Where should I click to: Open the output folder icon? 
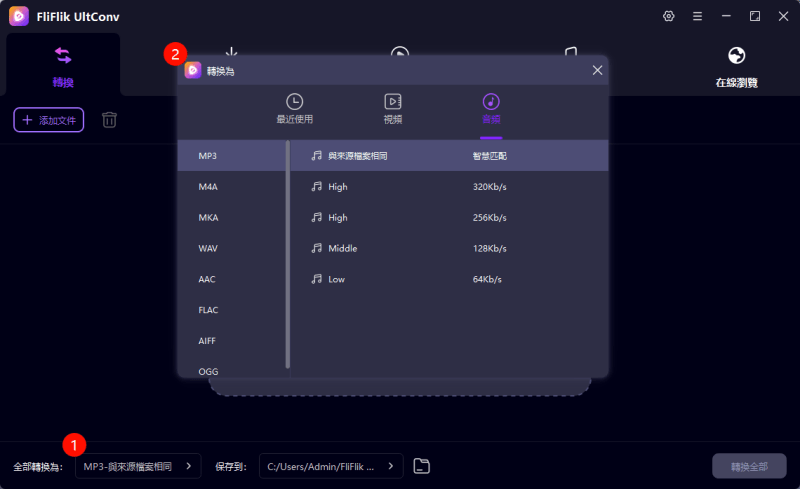(x=422, y=466)
